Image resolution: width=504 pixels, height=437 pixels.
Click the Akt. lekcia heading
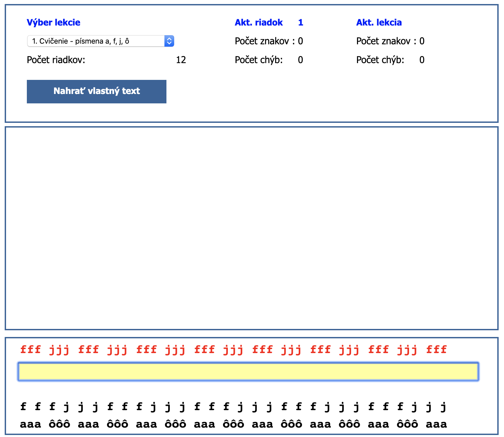coord(379,22)
